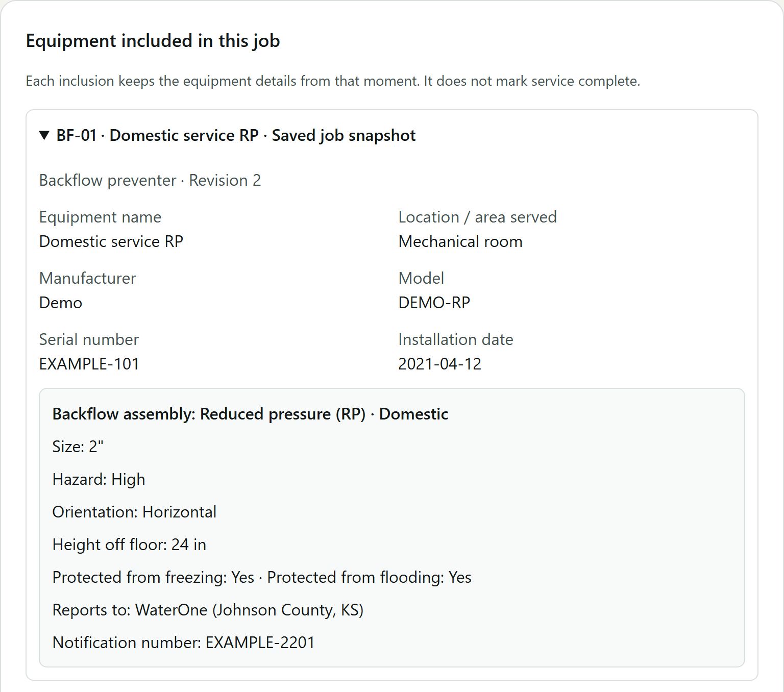The width and height of the screenshot is (784, 692).
Task: Select 'Reports to: WaterOne (Johnson County, KS)'
Action: coord(208,610)
